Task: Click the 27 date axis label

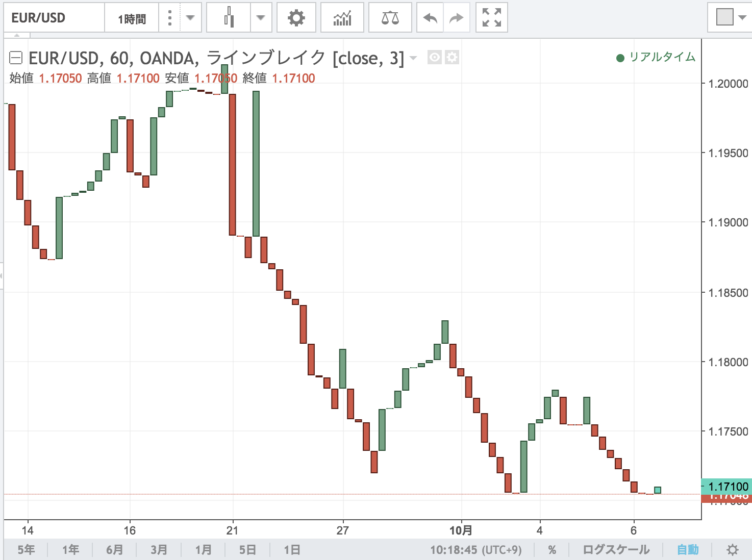Action: (342, 530)
